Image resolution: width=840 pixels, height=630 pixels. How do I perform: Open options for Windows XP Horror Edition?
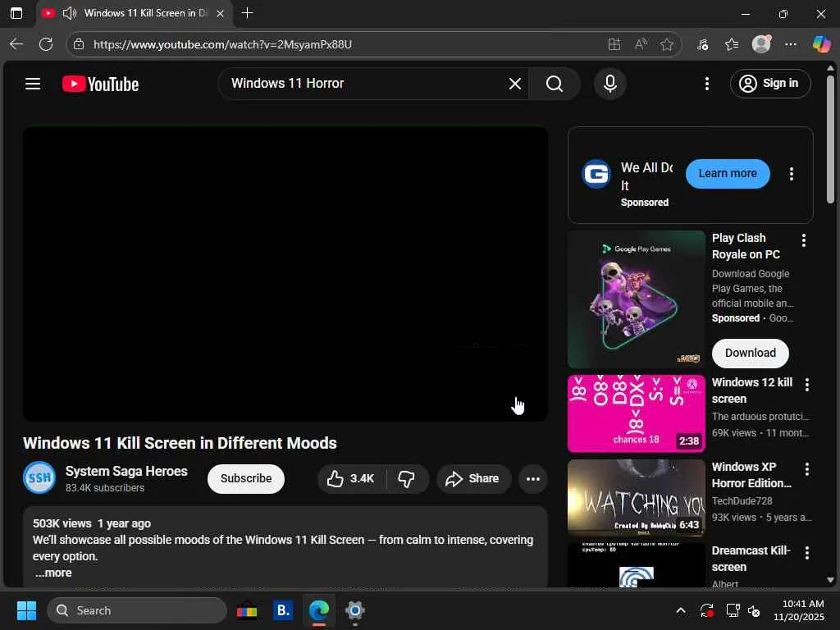[x=807, y=469]
